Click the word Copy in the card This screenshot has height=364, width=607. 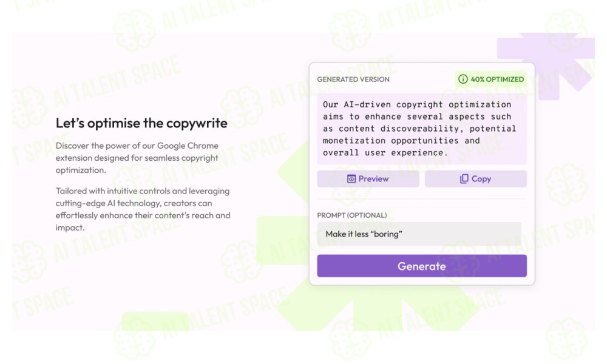(x=481, y=179)
